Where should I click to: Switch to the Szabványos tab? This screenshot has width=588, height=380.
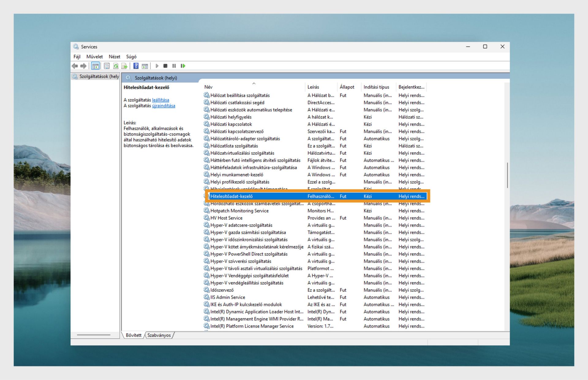(x=159, y=335)
